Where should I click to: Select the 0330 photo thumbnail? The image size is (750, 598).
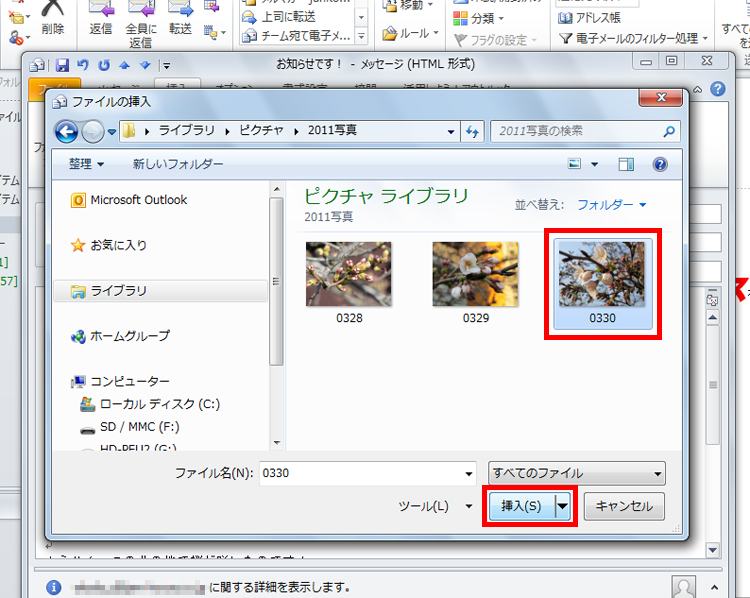click(x=602, y=283)
